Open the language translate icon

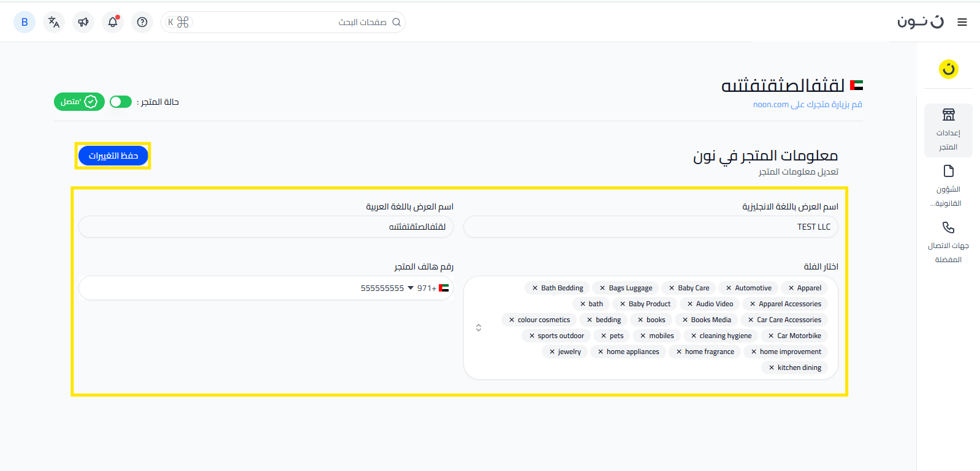(54, 22)
